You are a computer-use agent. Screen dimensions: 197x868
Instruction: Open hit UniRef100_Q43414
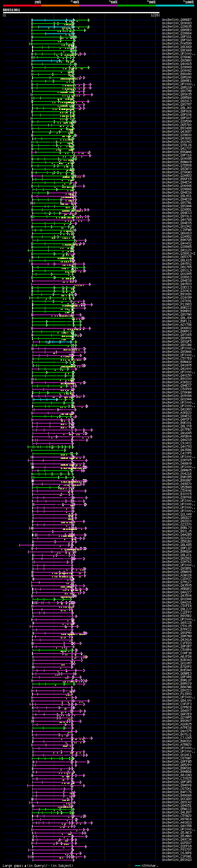point(177,640)
